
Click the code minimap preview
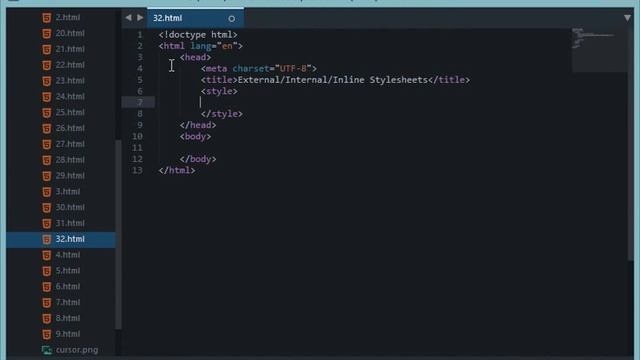coord(599,49)
